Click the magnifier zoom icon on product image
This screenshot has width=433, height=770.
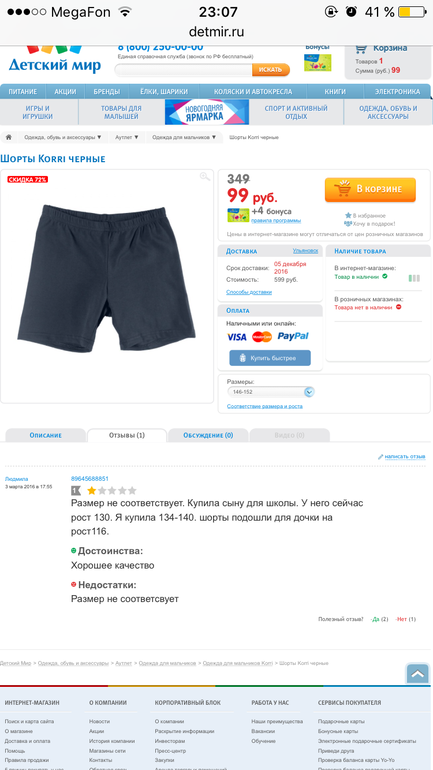pyautogui.click(x=205, y=177)
